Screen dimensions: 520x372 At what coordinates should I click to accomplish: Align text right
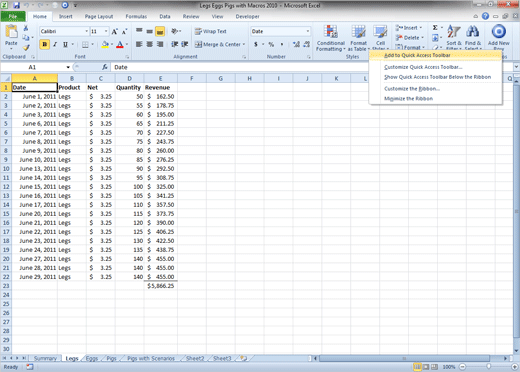click(160, 44)
